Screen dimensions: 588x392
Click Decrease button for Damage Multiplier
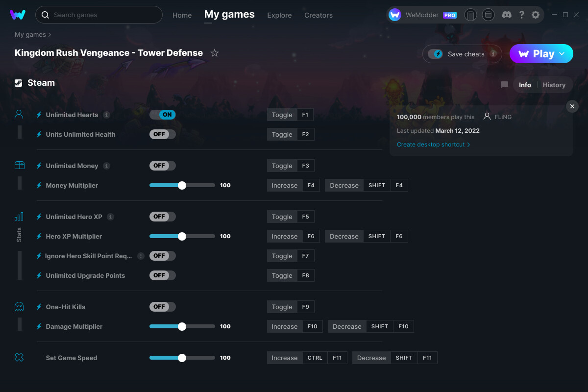click(347, 326)
